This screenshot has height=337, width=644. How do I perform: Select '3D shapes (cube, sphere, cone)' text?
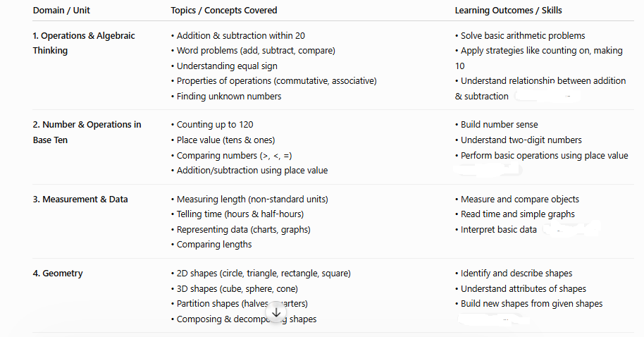(x=237, y=289)
